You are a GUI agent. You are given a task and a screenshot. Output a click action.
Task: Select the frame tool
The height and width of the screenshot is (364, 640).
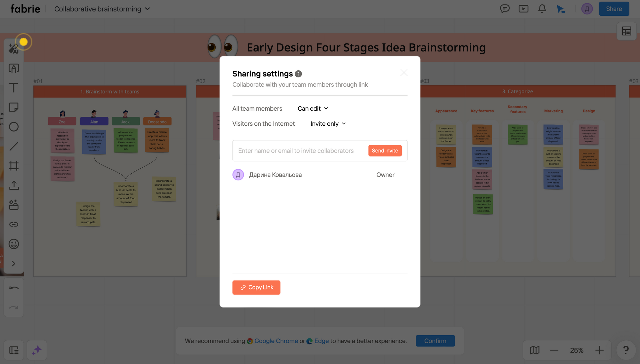[13, 166]
